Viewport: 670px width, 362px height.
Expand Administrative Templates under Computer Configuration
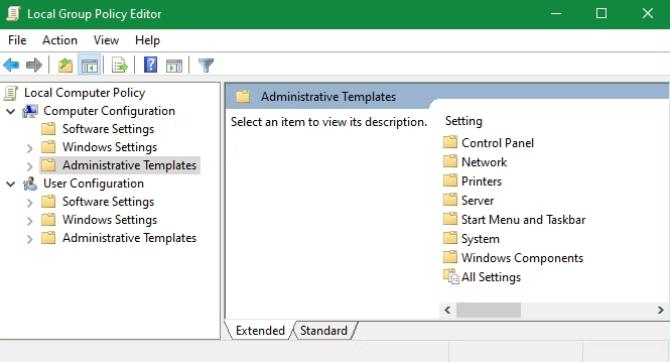(29, 166)
